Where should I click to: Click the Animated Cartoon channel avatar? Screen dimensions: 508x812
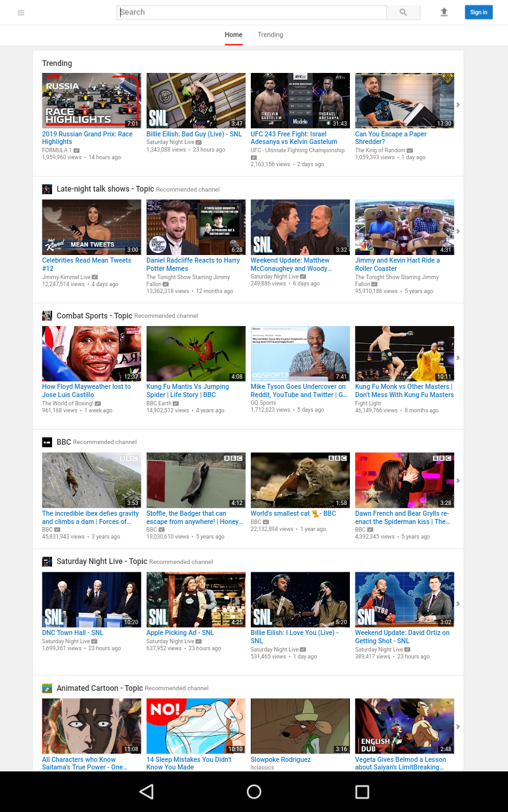[x=47, y=688]
